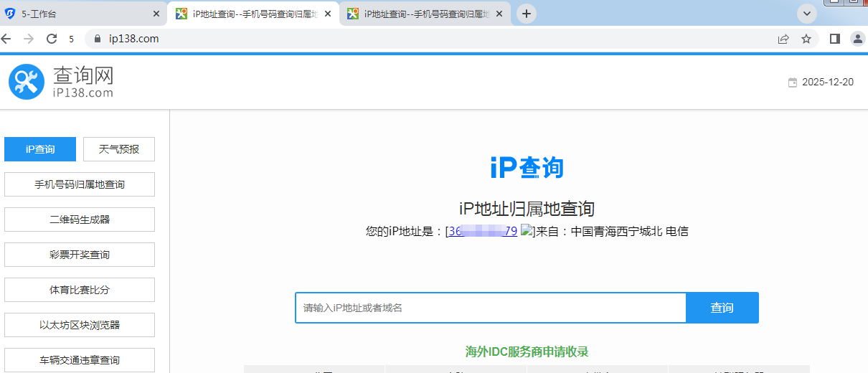Open 海外IDC服务商申请收录 link
Image resolution: width=868 pixels, height=373 pixels.
pos(527,351)
